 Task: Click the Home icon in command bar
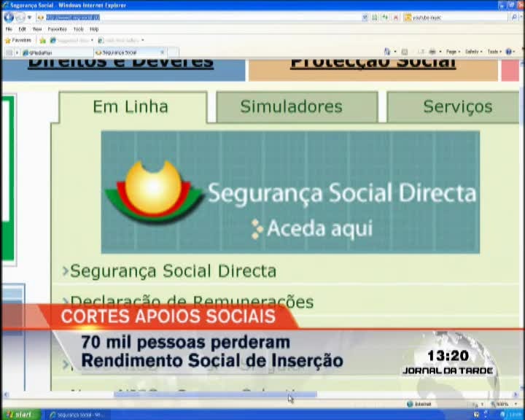coord(386,52)
